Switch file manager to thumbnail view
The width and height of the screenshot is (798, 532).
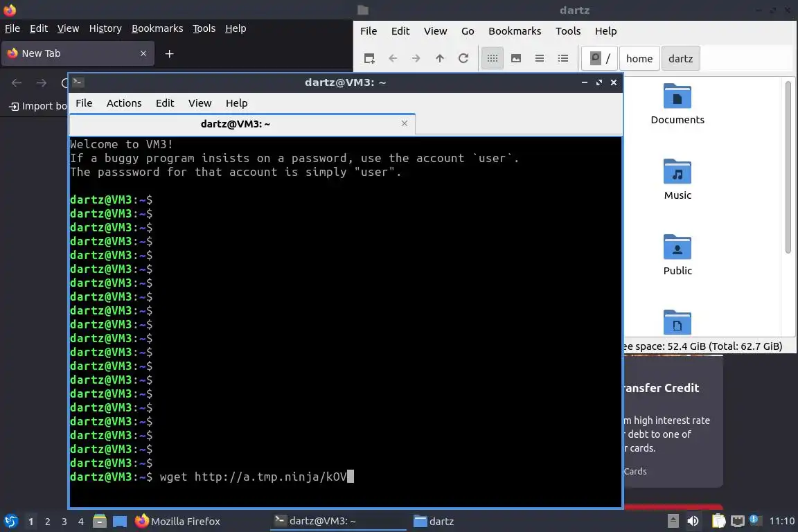click(x=516, y=59)
